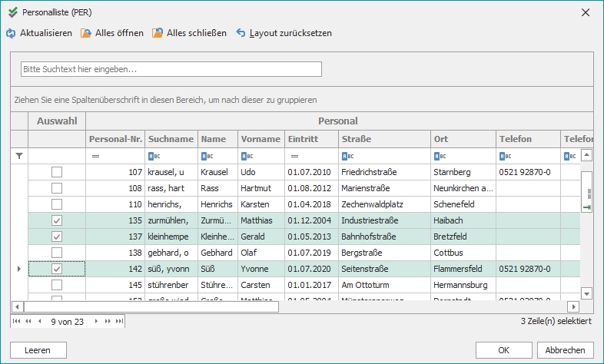Click the Leeren button
Image resolution: width=604 pixels, height=364 pixels.
point(38,350)
